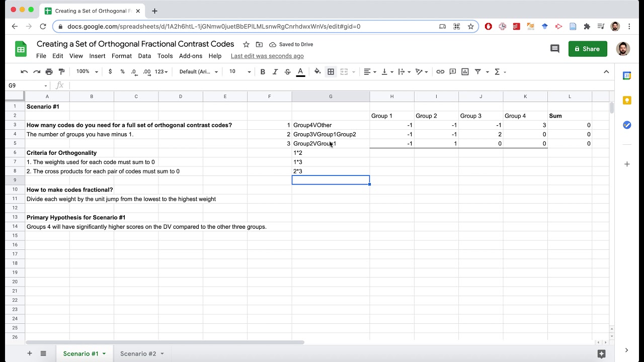Open the Help menu
The height and width of the screenshot is (362, 644).
[x=215, y=56]
